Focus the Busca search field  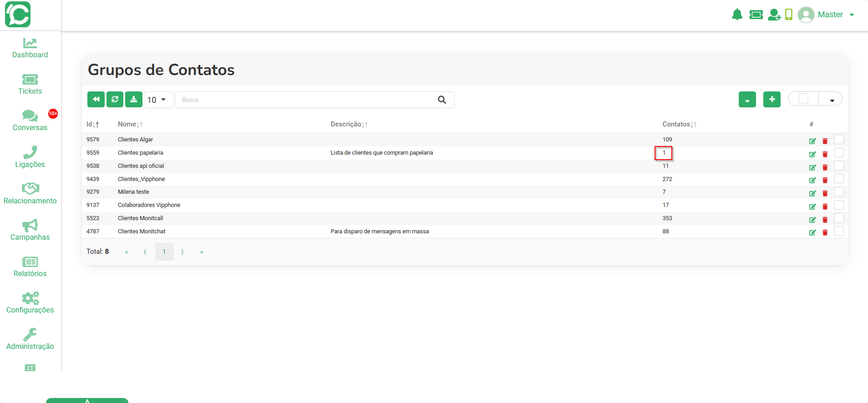[305, 100]
